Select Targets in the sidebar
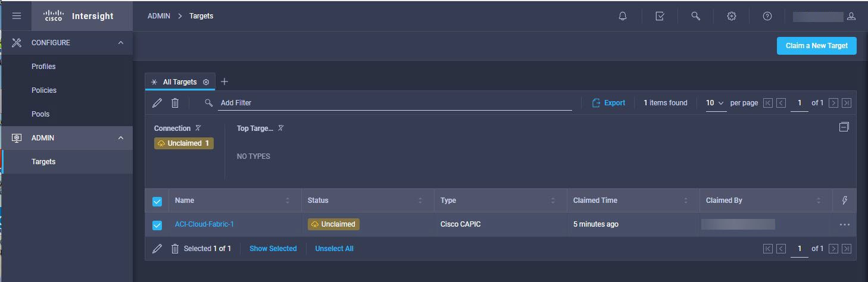 click(43, 162)
